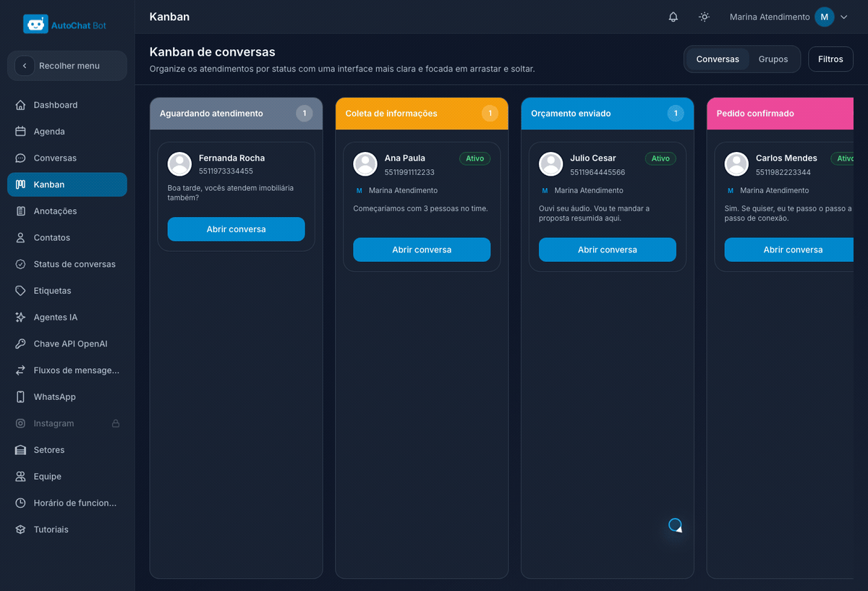
Task: Open Fernanda Rocha's conversation
Action: [x=236, y=229]
